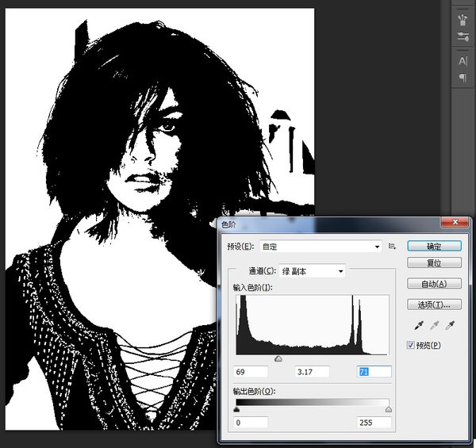Image resolution: width=476 pixels, height=448 pixels.
Task: Expand the 预设 preset dropdown
Action: [322, 247]
